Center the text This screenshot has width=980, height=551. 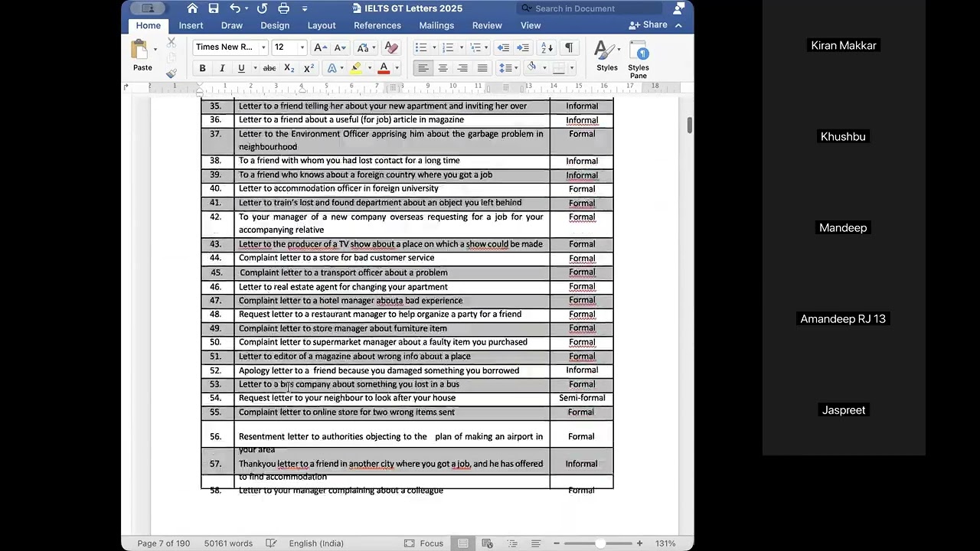click(x=443, y=68)
